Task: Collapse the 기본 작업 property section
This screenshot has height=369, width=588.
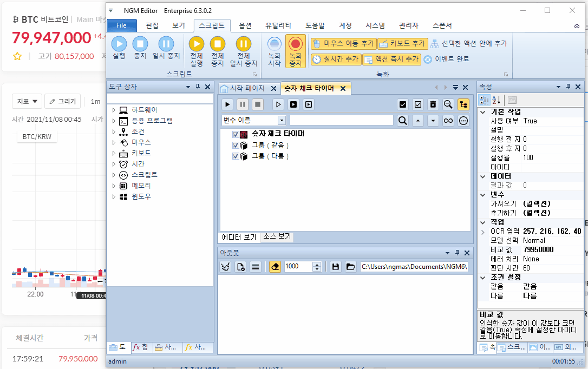Action: 483,112
